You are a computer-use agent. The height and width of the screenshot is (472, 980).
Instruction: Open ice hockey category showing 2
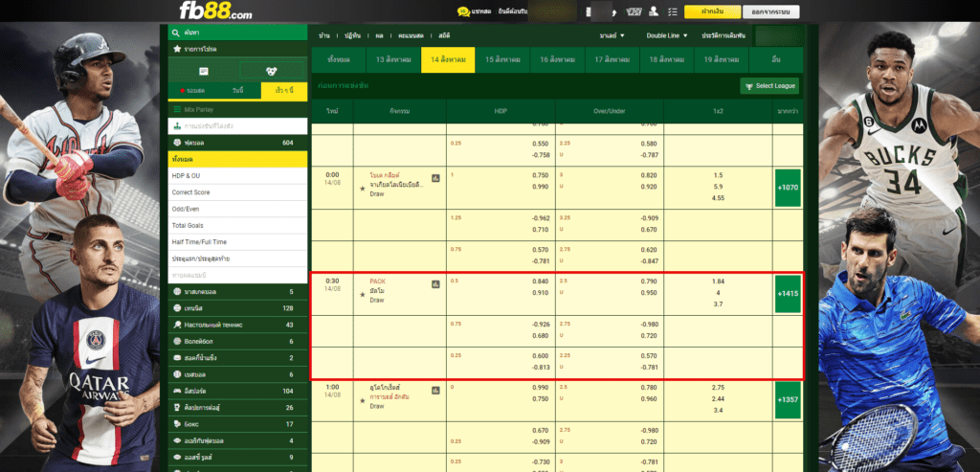tap(237, 358)
